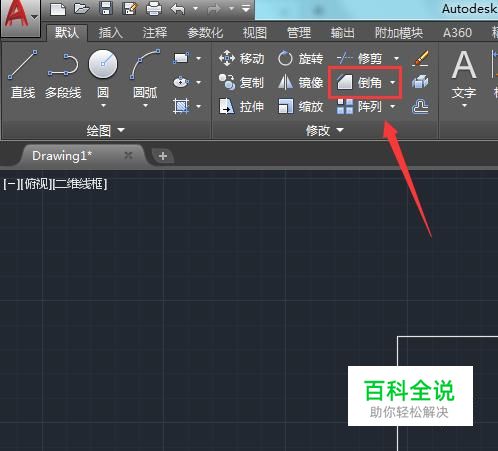Click the 拉伸 stretch tool

pos(242,107)
